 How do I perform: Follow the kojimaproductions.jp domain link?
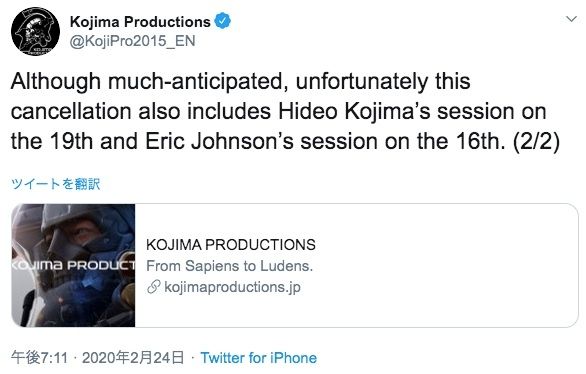232,287
